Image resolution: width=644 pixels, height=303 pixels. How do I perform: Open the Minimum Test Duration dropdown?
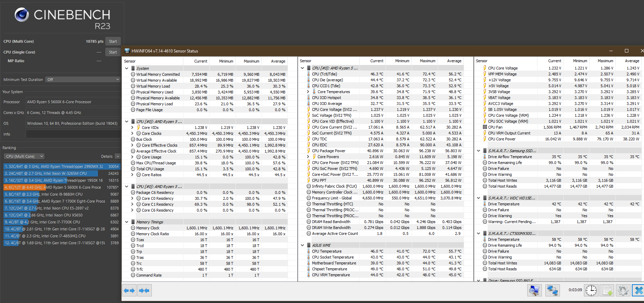click(83, 80)
